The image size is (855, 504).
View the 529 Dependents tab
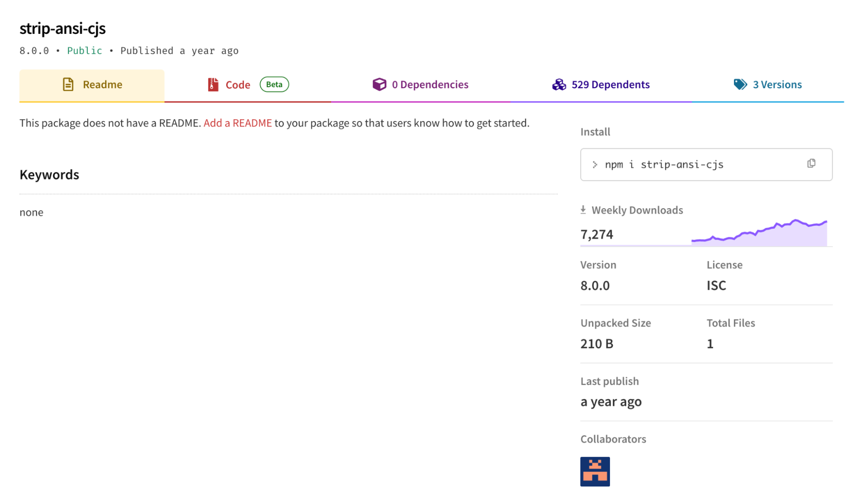click(610, 85)
